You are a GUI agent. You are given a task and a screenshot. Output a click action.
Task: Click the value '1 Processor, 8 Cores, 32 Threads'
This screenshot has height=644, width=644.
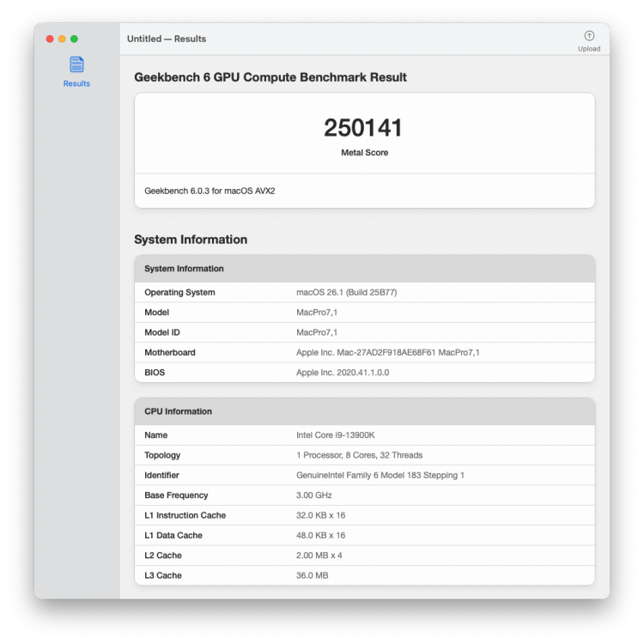[x=360, y=455]
